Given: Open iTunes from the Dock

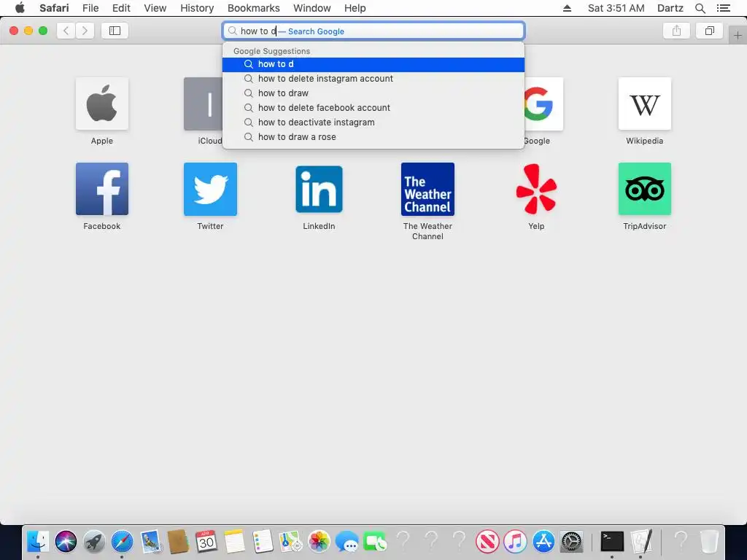Looking at the screenshot, I should click(516, 542).
